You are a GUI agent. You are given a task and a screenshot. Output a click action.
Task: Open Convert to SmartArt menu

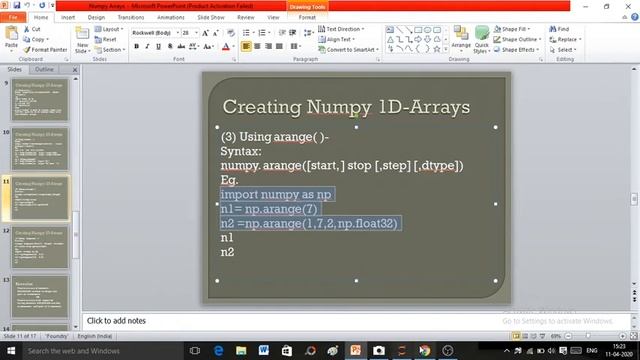coord(349,49)
